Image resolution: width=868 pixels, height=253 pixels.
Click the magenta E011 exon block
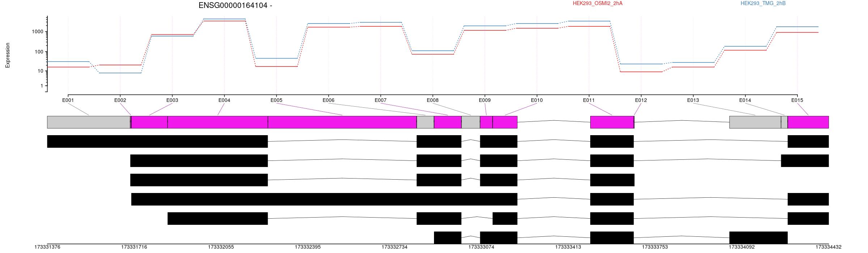(612, 122)
